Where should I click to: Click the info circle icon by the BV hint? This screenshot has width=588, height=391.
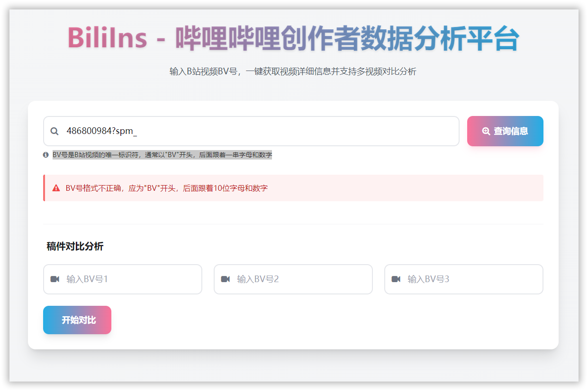[46, 155]
